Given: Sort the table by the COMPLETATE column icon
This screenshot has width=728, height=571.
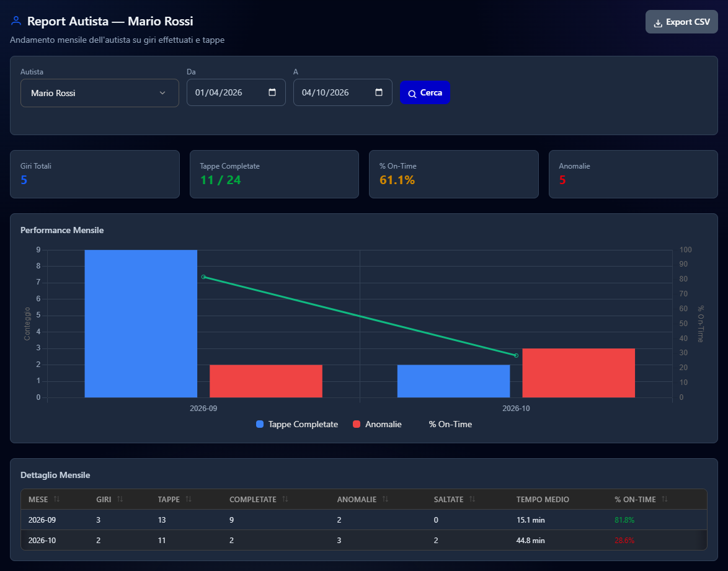Looking at the screenshot, I should tap(285, 499).
